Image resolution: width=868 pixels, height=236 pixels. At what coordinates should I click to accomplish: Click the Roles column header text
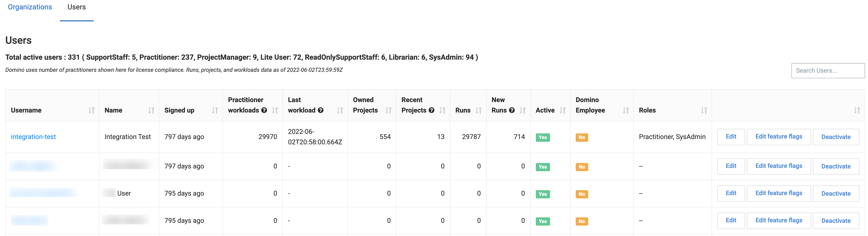pyautogui.click(x=647, y=110)
